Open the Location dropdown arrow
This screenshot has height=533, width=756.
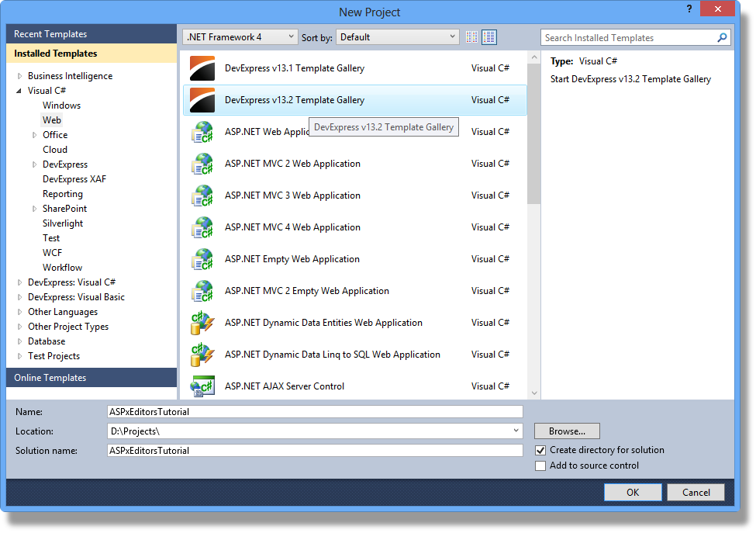[x=516, y=431]
